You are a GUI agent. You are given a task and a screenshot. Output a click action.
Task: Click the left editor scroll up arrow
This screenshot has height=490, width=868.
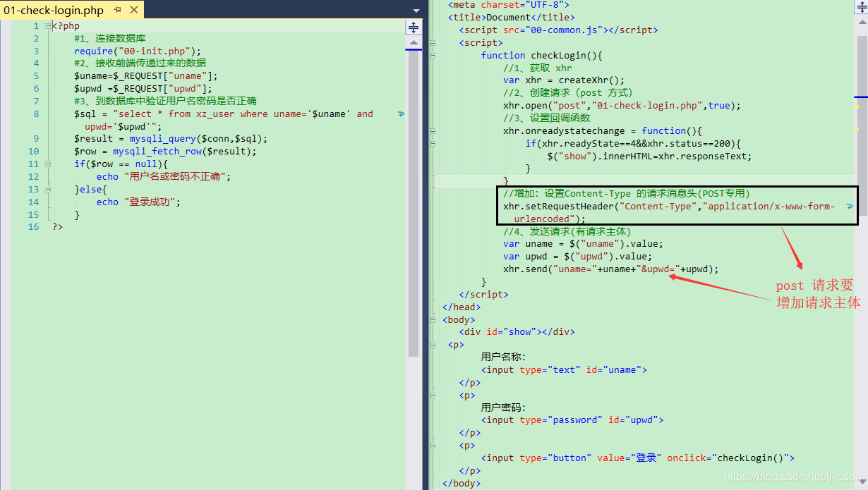(x=414, y=42)
